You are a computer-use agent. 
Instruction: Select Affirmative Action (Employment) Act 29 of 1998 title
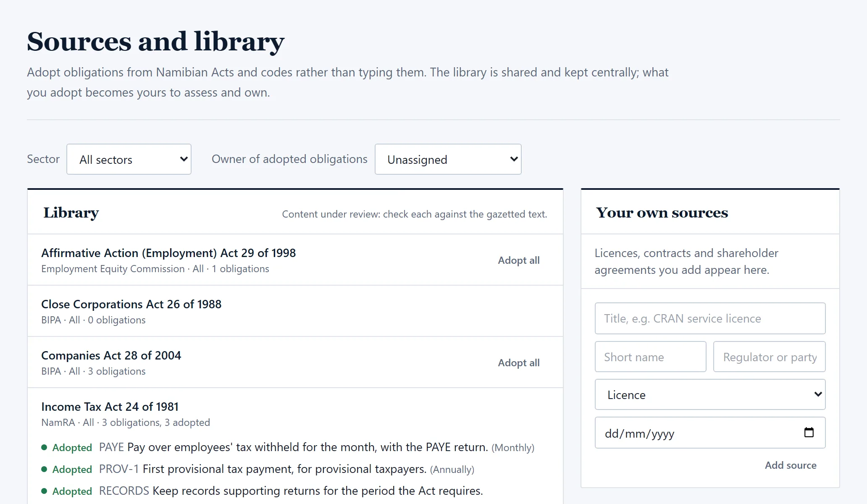click(168, 253)
